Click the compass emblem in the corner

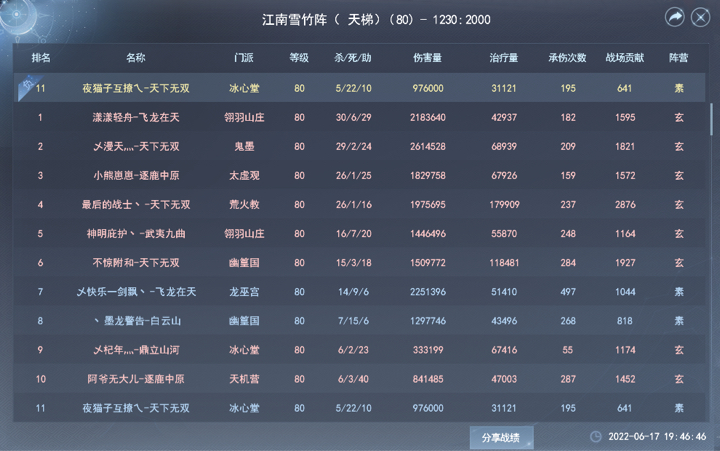pyautogui.click(x=17, y=15)
